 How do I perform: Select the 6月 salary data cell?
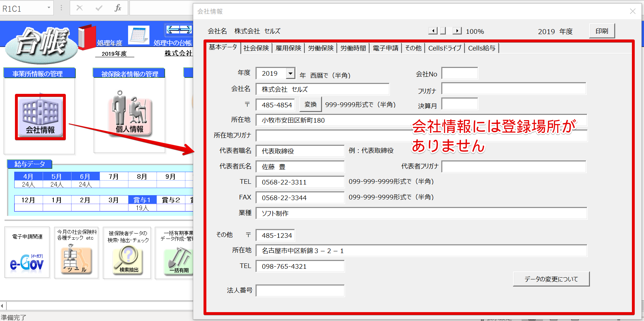click(x=85, y=176)
